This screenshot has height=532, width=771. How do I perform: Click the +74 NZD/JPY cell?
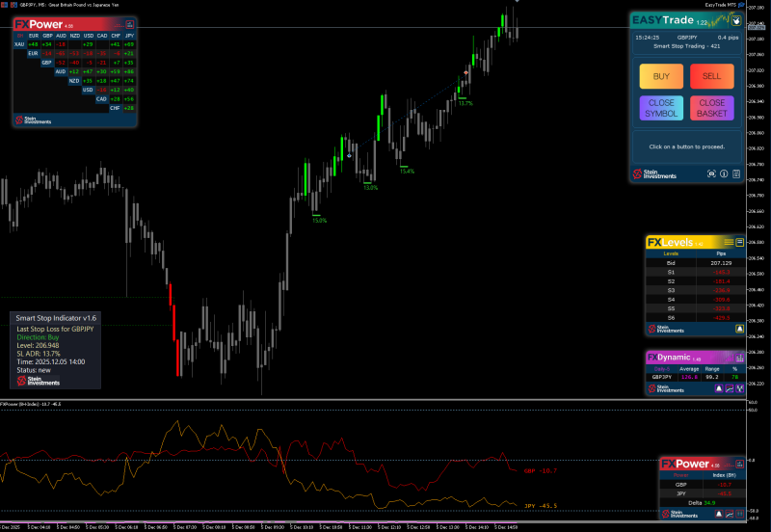[129, 81]
